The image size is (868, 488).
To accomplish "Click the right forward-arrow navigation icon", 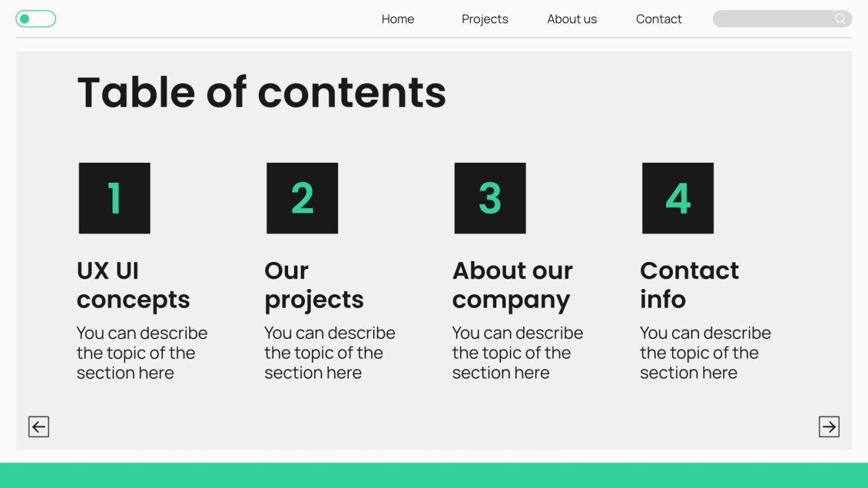I will coord(828,426).
